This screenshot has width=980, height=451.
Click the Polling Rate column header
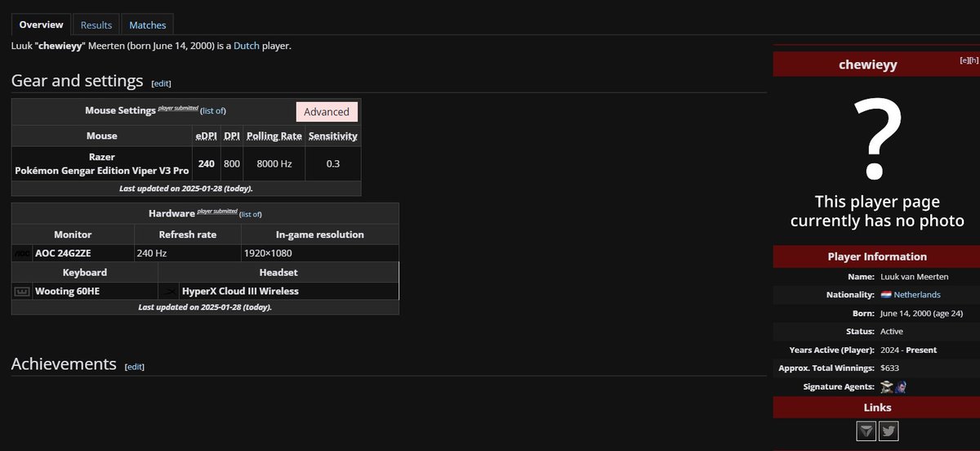click(x=274, y=136)
